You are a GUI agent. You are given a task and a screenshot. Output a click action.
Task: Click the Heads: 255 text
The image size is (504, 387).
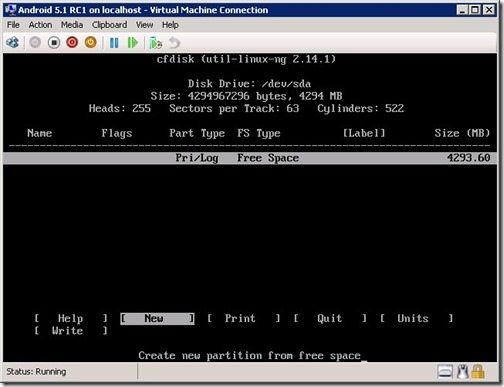click(120, 108)
